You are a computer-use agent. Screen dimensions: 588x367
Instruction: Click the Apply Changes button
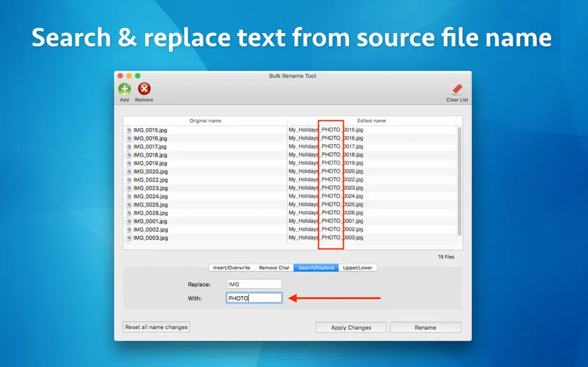351,327
